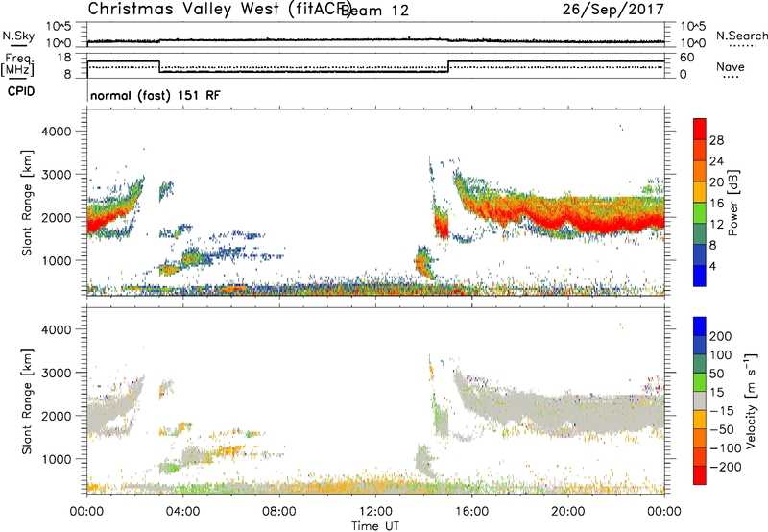The width and height of the screenshot is (768, 532).
Task: Click the frequency step-up line at 15:00
Action: click(x=448, y=66)
